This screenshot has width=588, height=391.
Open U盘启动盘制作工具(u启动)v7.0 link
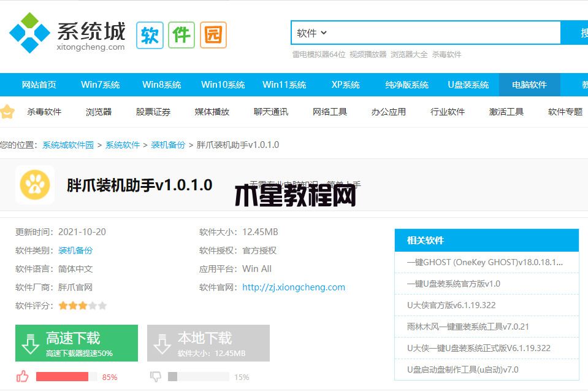(x=462, y=370)
